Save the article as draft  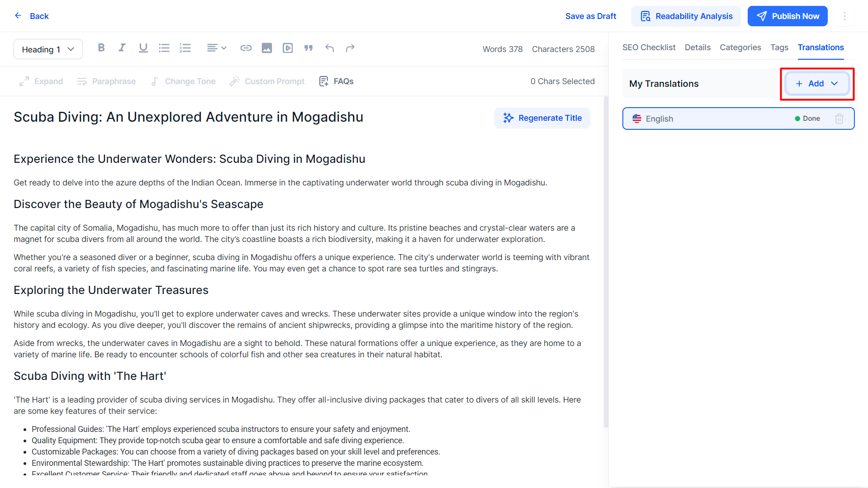coord(591,16)
